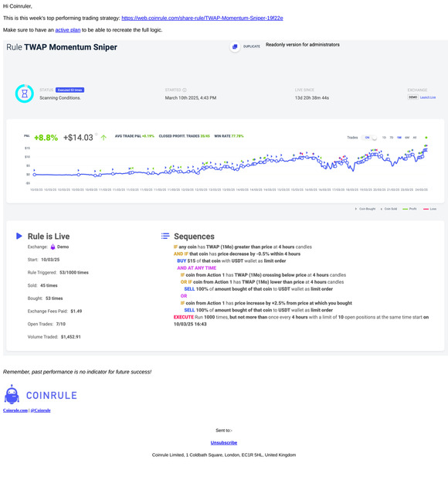
Task: Click the Launch Live link
Action: tap(428, 97)
